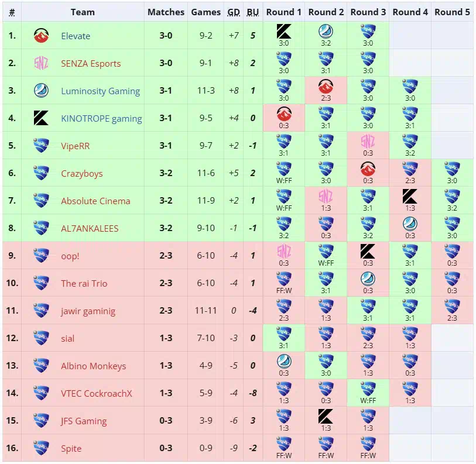The width and height of the screenshot is (476, 464).
Task: Open the VTEC CockroachX team link
Action: pos(97,394)
